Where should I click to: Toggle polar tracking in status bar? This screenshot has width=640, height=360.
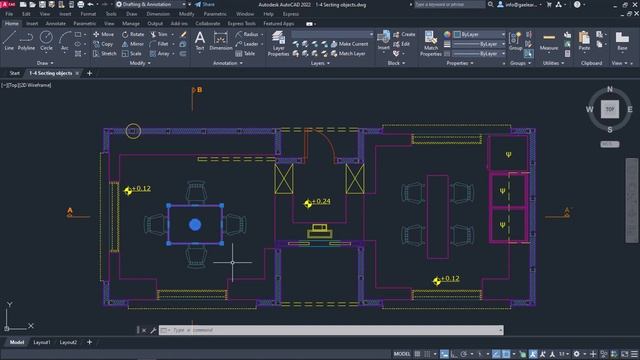tap(464, 354)
